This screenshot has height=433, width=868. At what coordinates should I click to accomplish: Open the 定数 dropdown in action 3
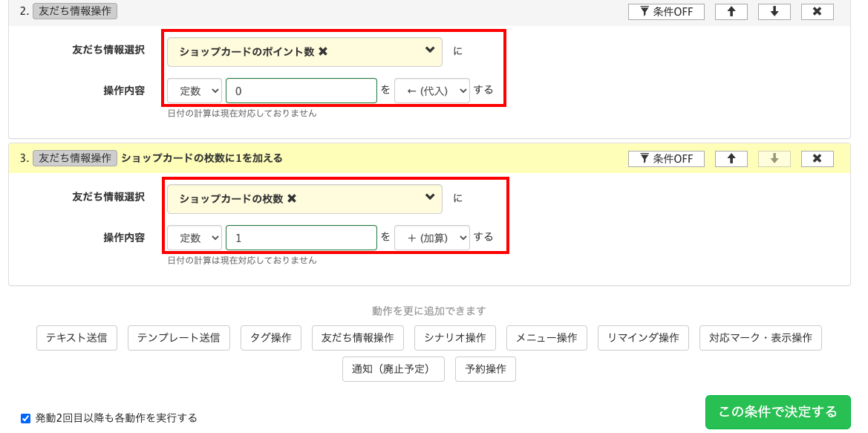(x=194, y=238)
